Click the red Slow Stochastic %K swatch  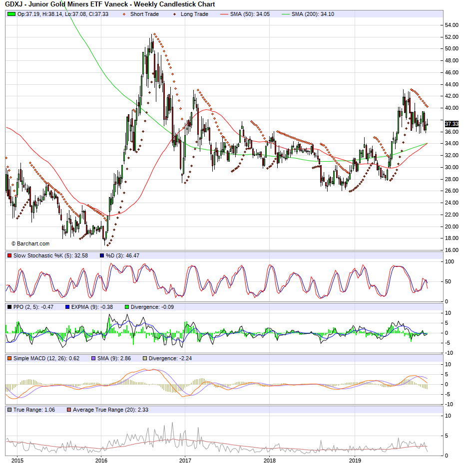click(x=9, y=255)
